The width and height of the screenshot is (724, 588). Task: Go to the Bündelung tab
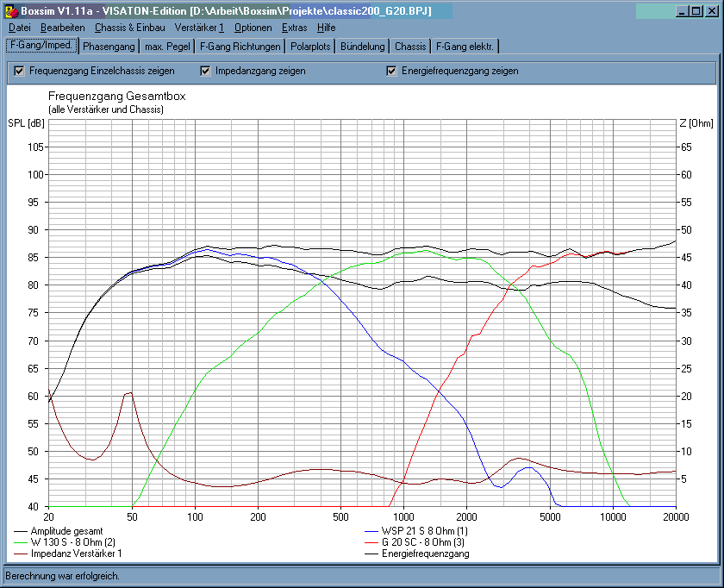[x=363, y=47]
